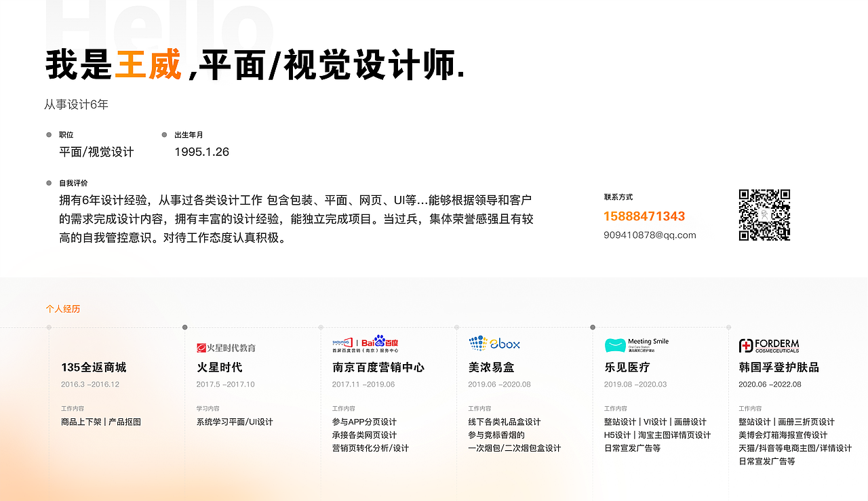The width and height of the screenshot is (868, 501).
Task: Click the date range 2016.3 ~2016.12
Action: [90, 384]
